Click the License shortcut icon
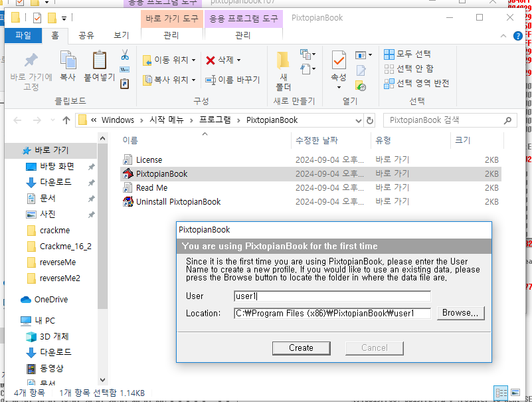 [x=128, y=159]
